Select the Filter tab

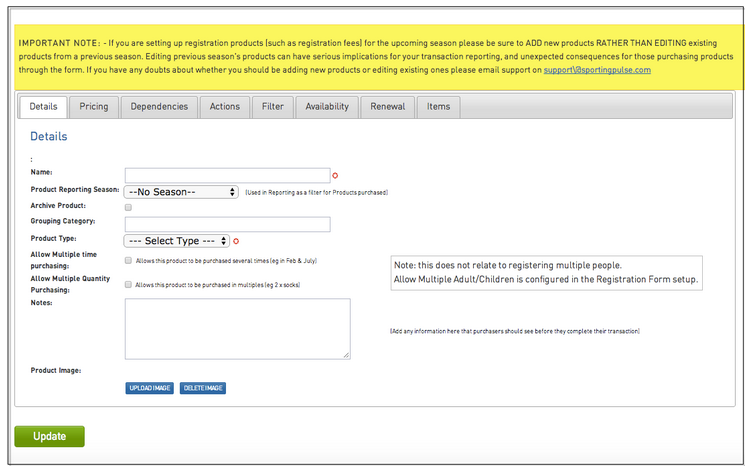[272, 106]
